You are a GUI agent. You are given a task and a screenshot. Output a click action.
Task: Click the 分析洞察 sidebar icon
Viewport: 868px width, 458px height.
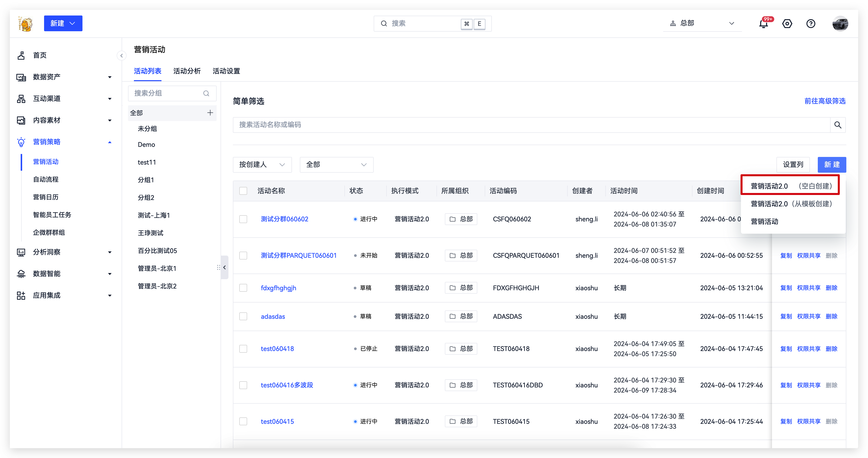click(21, 252)
